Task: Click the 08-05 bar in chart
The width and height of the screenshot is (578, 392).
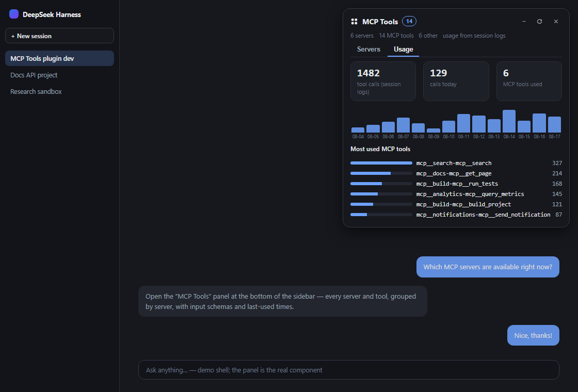Action: (x=373, y=128)
